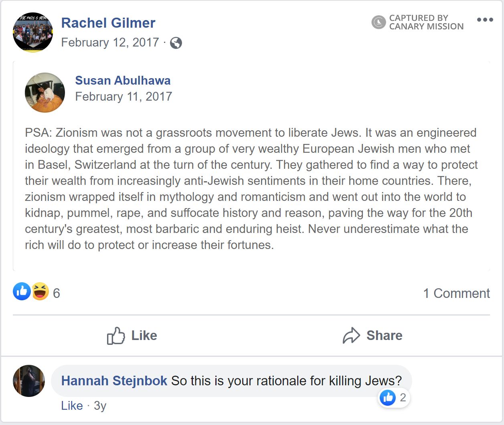504x425 pixels.
Task: Like Hannah Stejnbok's comment via the Like link
Action: [x=72, y=406]
